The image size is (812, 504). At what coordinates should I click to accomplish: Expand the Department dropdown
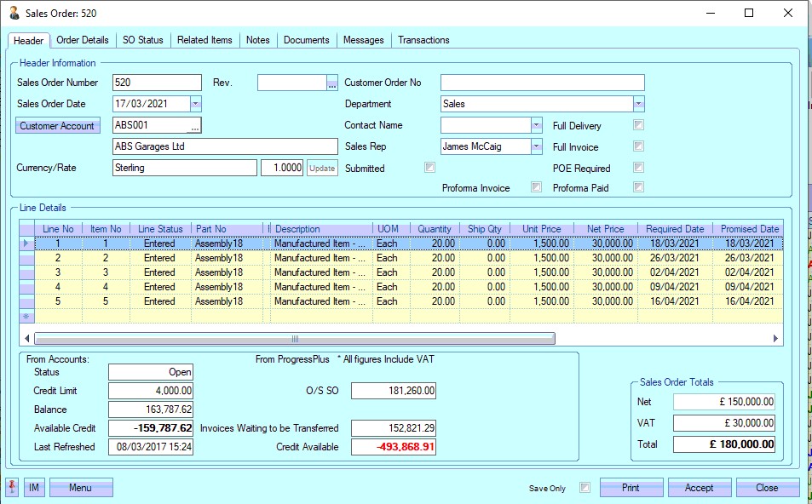(638, 104)
